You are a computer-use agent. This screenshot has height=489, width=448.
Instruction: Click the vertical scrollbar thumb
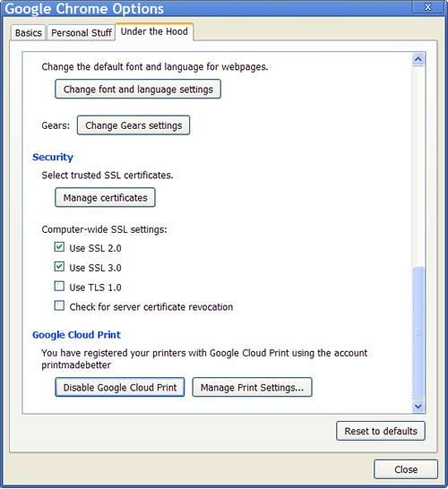click(418, 332)
